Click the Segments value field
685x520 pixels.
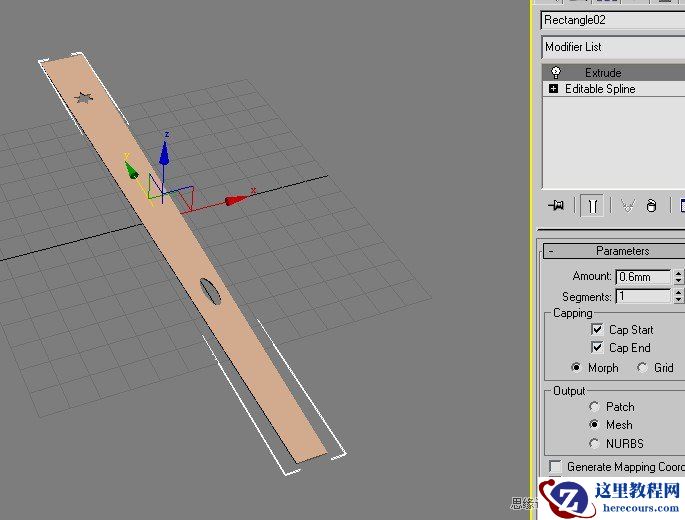643,296
